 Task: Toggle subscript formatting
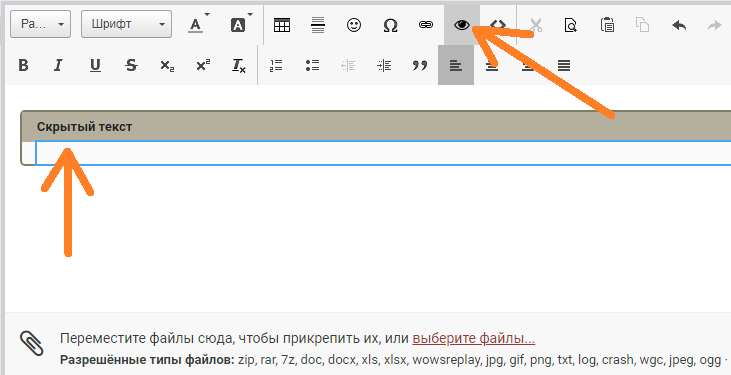coord(167,65)
